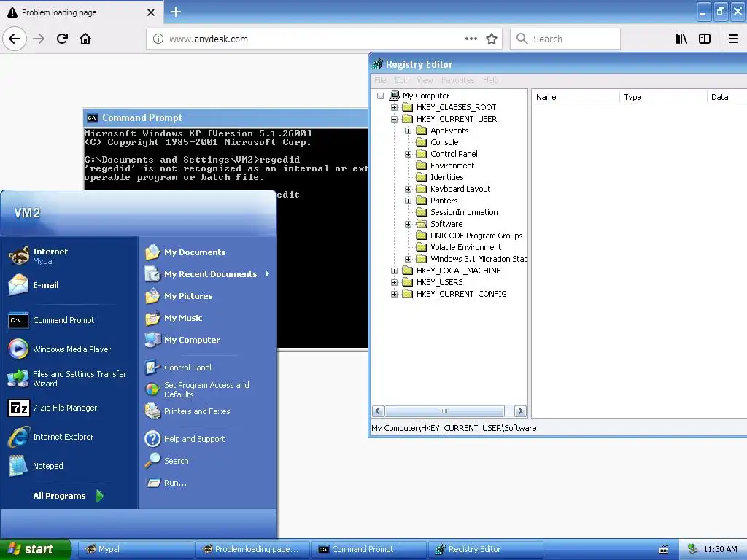Select the Console registry key

[444, 142]
